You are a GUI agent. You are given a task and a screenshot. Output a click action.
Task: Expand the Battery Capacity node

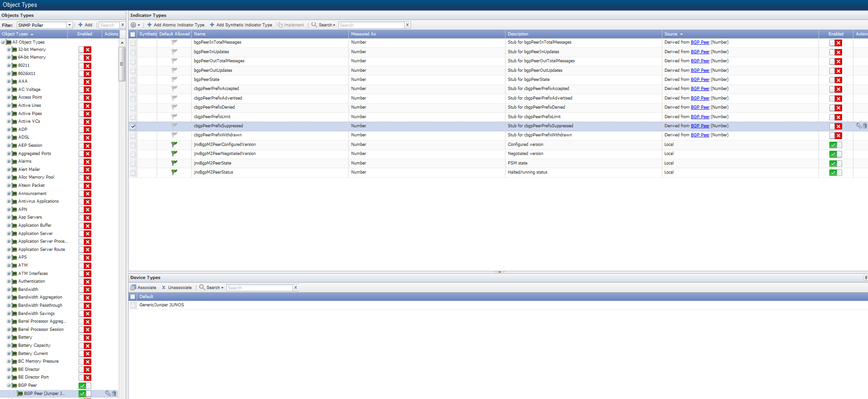(9, 345)
